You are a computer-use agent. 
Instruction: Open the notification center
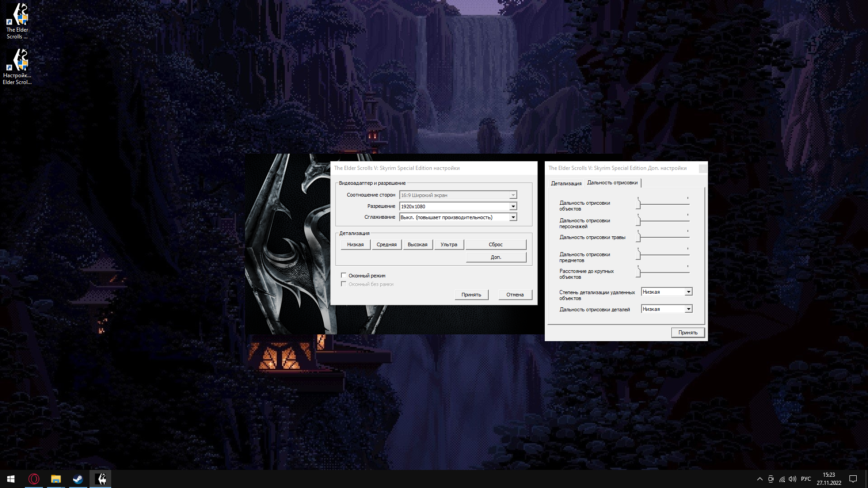853,479
